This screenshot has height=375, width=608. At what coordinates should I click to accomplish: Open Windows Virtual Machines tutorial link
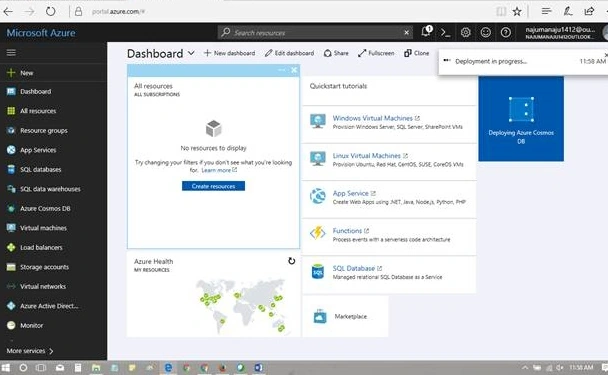pyautogui.click(x=376, y=118)
